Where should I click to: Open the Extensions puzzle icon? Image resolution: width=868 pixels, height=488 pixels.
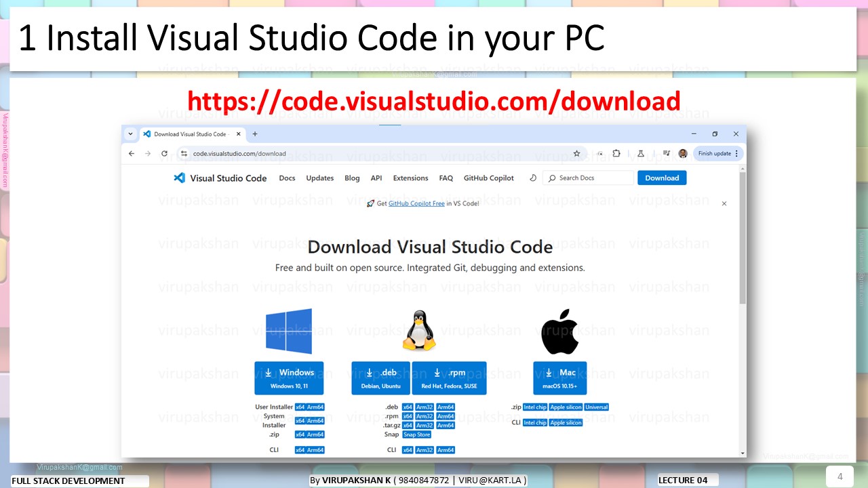[616, 154]
